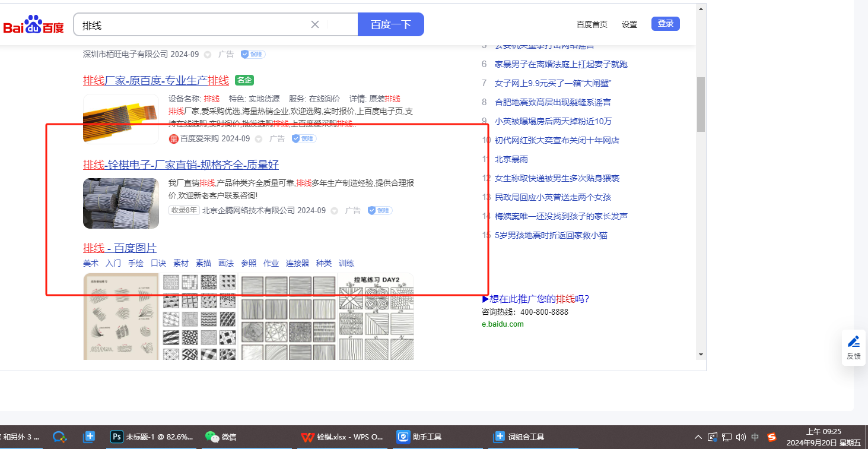Image resolution: width=868 pixels, height=449 pixels.
Task: Click the Baidu logo
Action: tap(34, 25)
